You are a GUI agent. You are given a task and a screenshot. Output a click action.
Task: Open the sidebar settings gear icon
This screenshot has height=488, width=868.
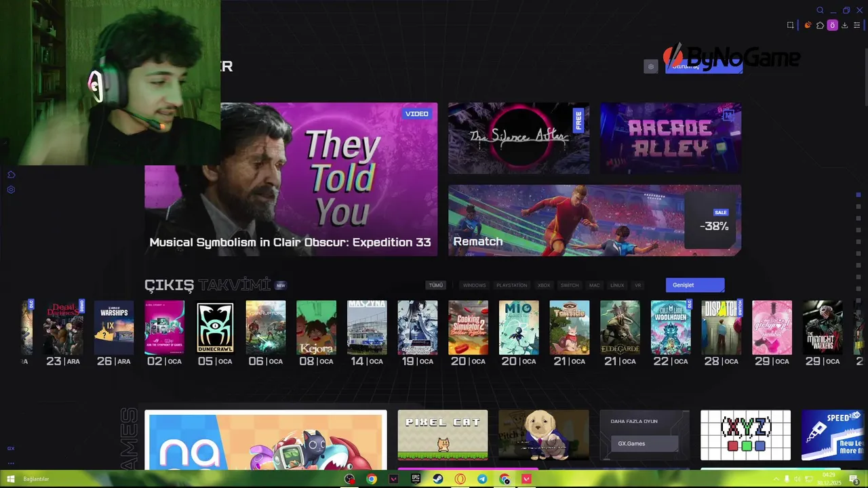click(x=11, y=190)
